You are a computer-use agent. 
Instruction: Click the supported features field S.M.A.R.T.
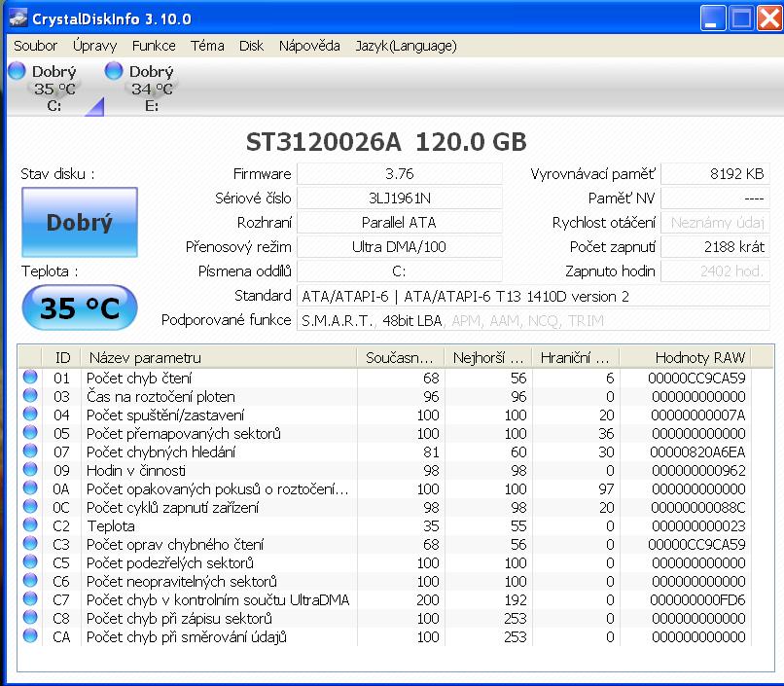[x=533, y=320]
